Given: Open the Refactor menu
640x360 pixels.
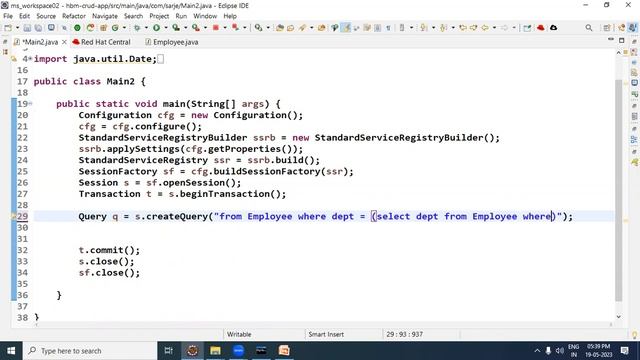Looking at the screenshot, I should 74,16.
